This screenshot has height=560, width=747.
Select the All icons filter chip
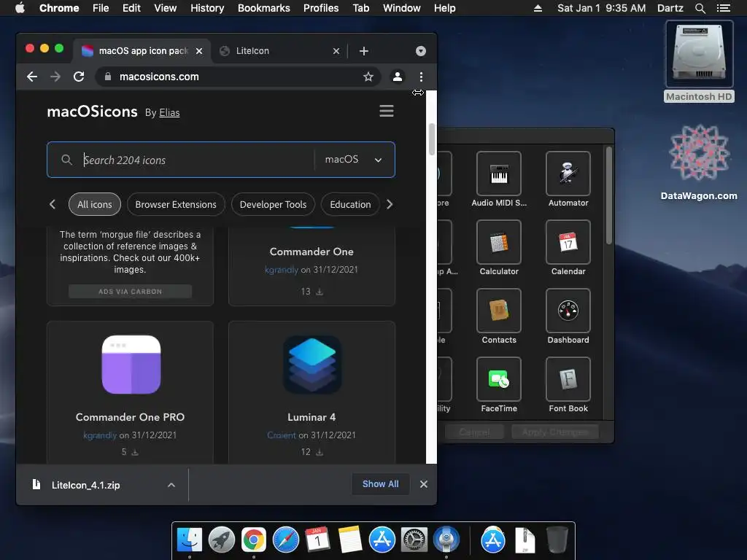point(95,204)
